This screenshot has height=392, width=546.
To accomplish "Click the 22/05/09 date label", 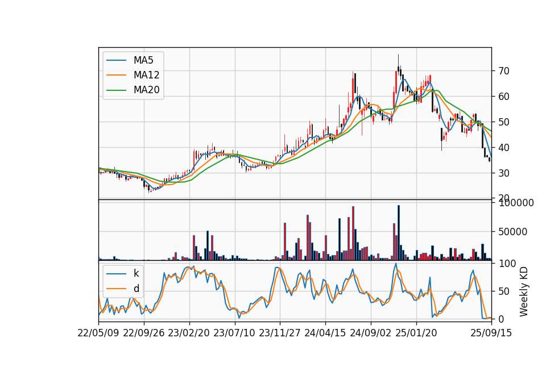I will [x=98, y=333].
